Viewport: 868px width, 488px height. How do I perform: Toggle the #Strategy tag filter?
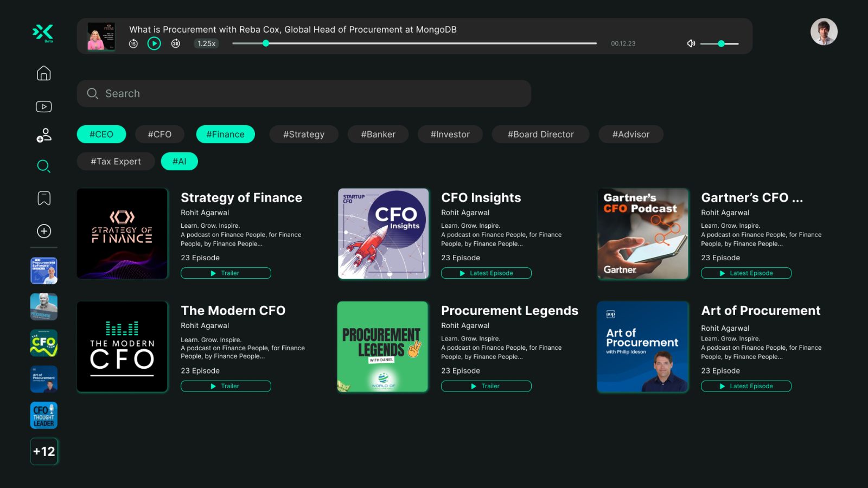304,134
